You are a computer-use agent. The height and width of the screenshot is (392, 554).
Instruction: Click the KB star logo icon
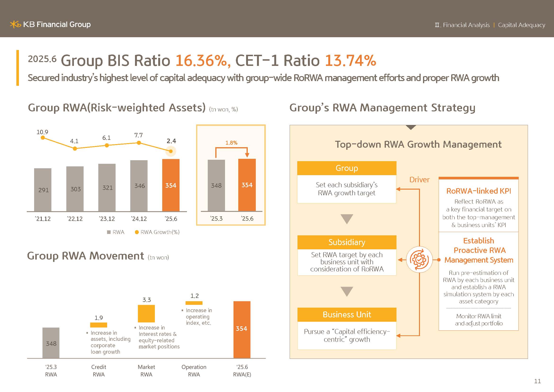15,24
